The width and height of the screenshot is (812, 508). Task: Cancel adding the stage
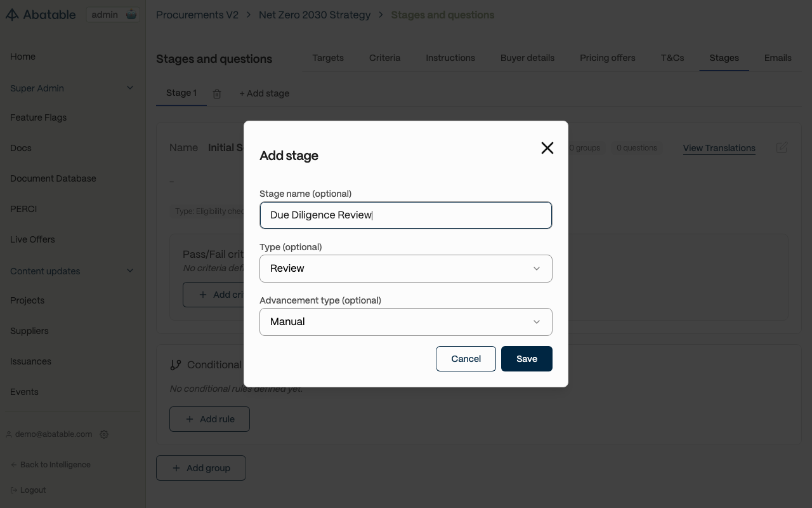(x=466, y=359)
